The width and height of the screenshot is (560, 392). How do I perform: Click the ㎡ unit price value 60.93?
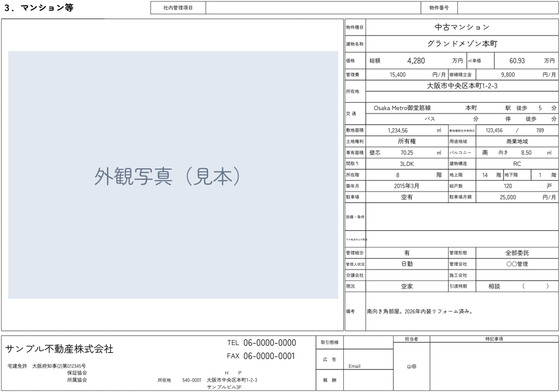(x=517, y=61)
